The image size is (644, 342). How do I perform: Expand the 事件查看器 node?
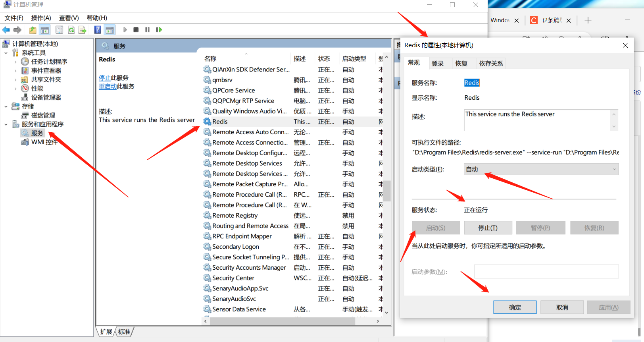15,71
